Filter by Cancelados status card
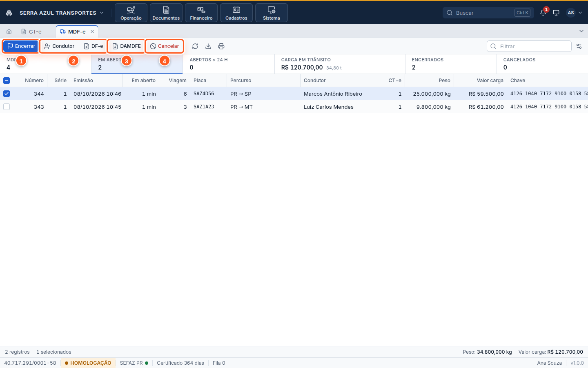588x368 pixels. 542,64
